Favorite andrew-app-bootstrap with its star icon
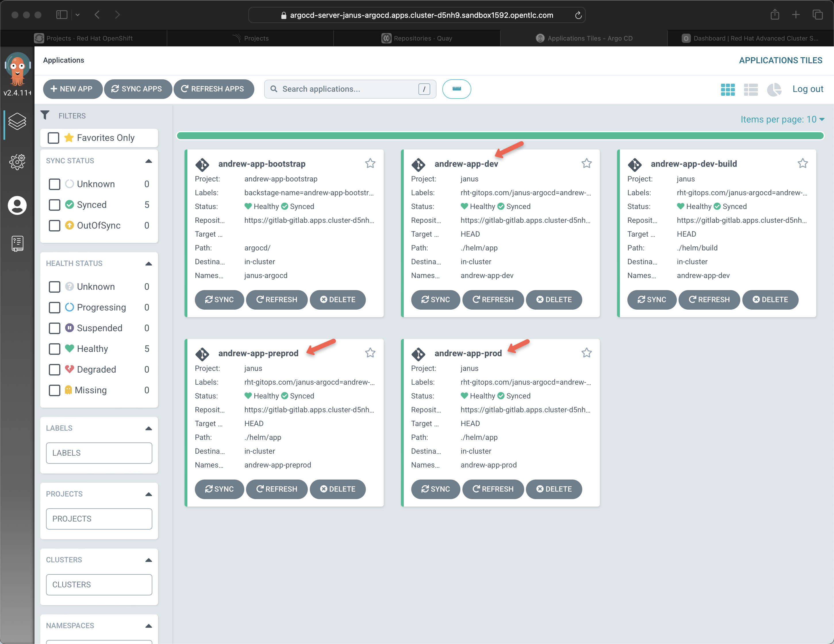Viewport: 834px width, 644px height. point(370,164)
